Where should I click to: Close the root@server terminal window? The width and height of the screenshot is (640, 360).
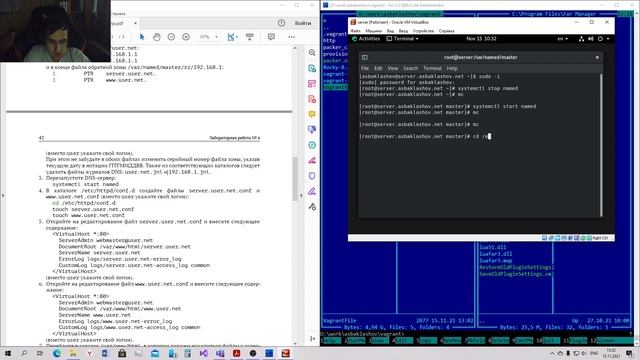click(x=597, y=58)
